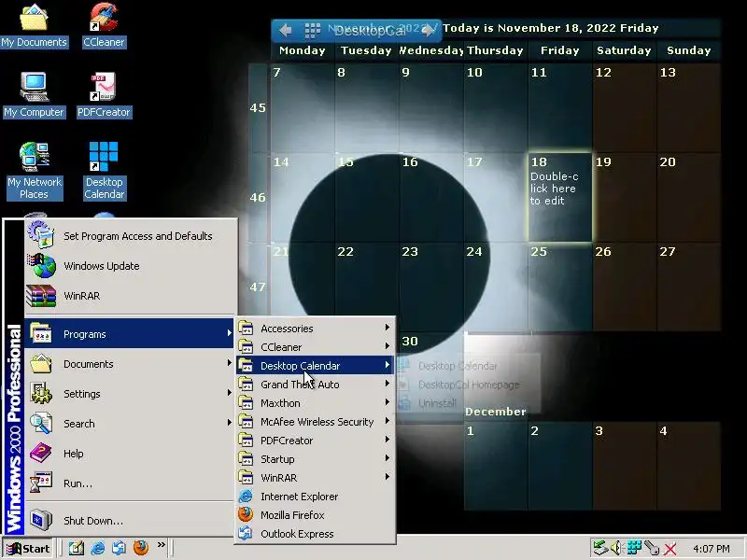This screenshot has width=747, height=560.
Task: Click the DesktopCal tray icon
Action: pos(634,548)
